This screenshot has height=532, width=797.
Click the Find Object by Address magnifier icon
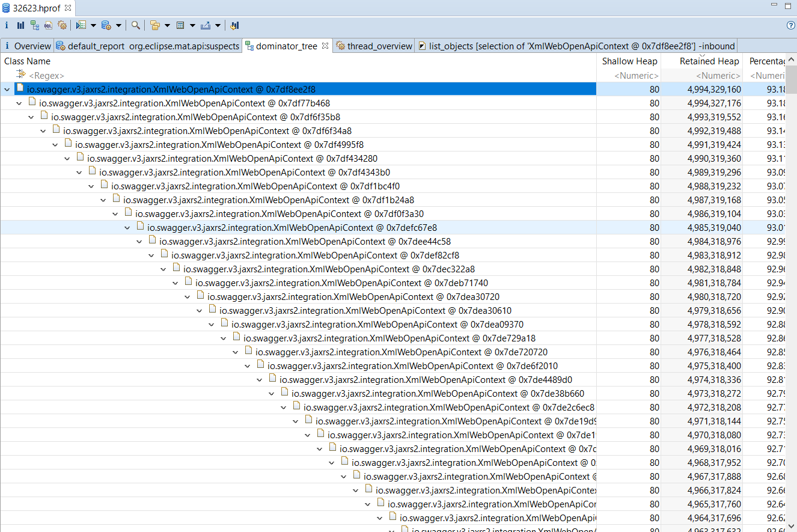point(135,25)
